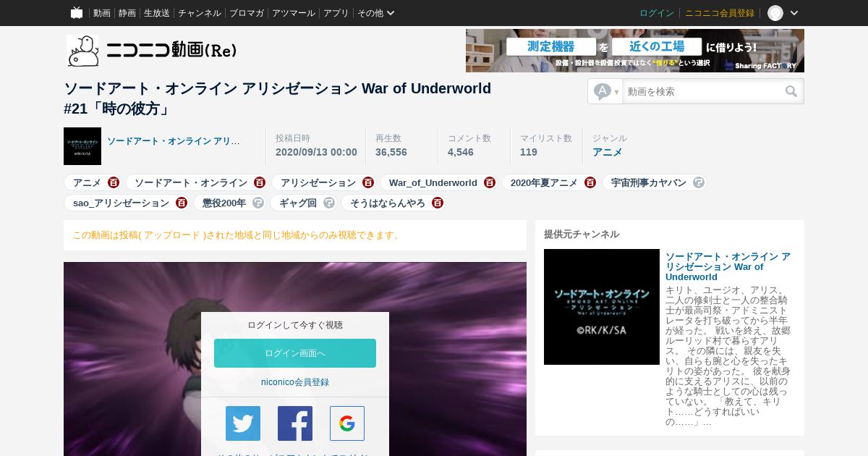This screenshot has width=868, height=456.
Task: Click the Sharing Factory banner advertisement
Action: (635, 51)
